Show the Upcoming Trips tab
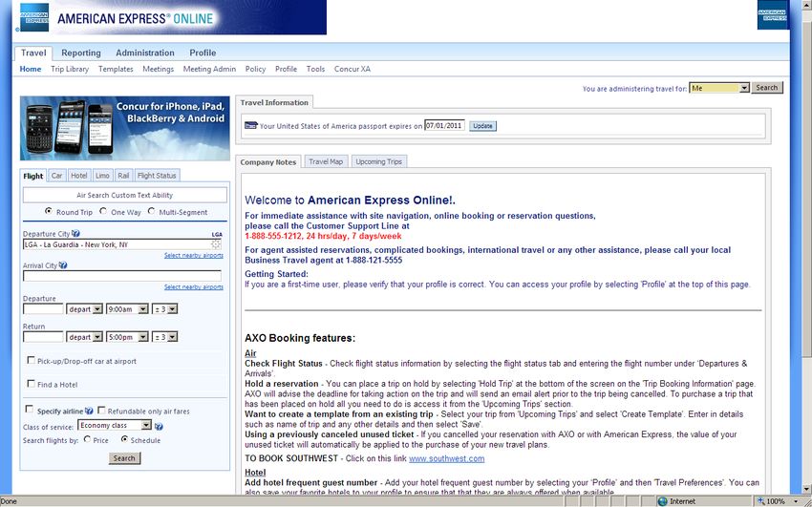Image resolution: width=812 pixels, height=507 pixels. click(x=378, y=161)
